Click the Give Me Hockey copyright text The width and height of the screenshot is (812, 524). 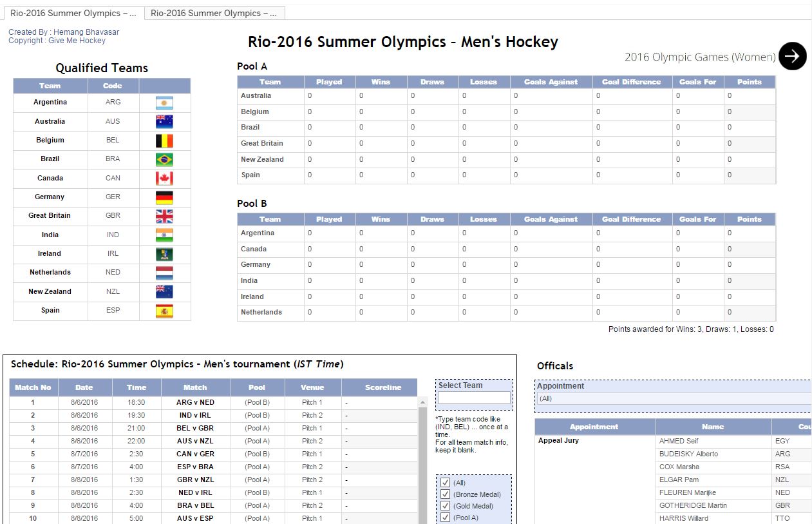pos(77,41)
